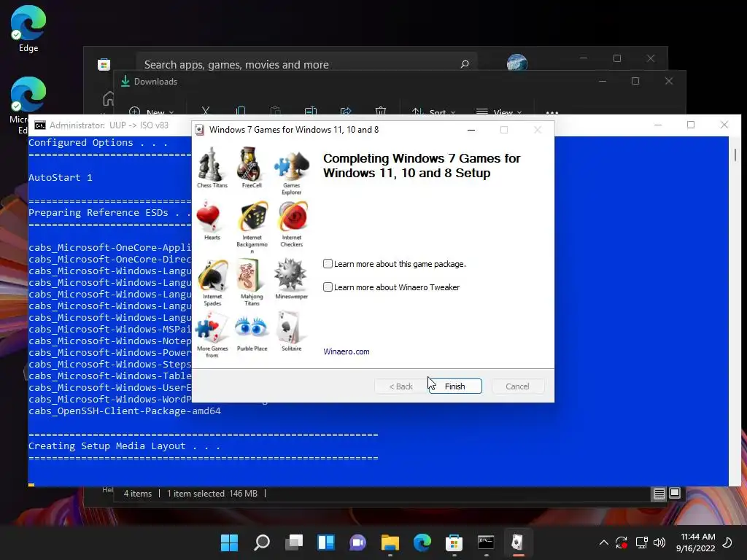Click the Internet Backgammon dice icon
Image resolution: width=747 pixels, height=560 pixels.
(x=252, y=217)
